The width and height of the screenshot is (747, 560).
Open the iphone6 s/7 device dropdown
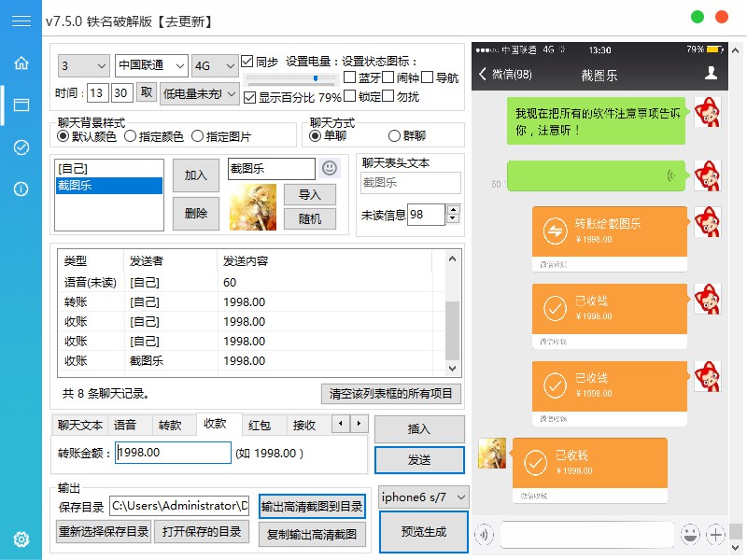(x=424, y=497)
